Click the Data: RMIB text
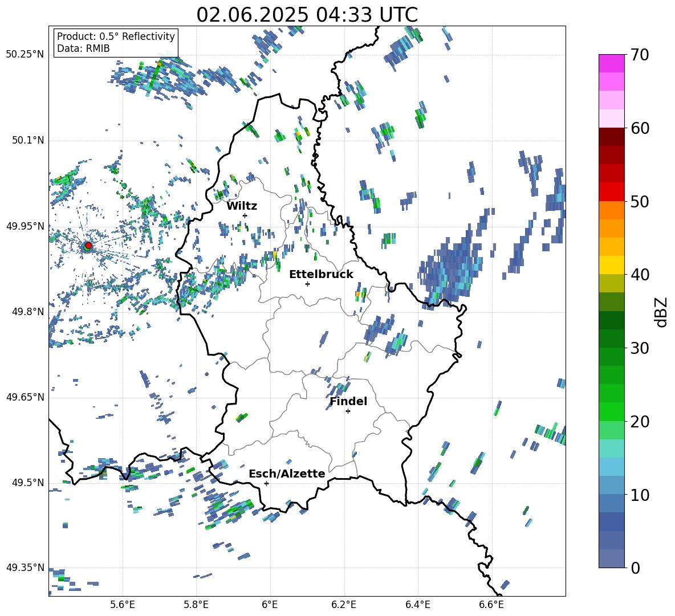 point(83,48)
